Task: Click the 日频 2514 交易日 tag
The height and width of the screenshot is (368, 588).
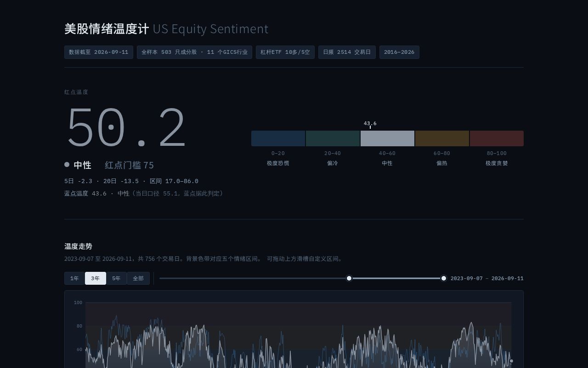Action: click(x=347, y=52)
